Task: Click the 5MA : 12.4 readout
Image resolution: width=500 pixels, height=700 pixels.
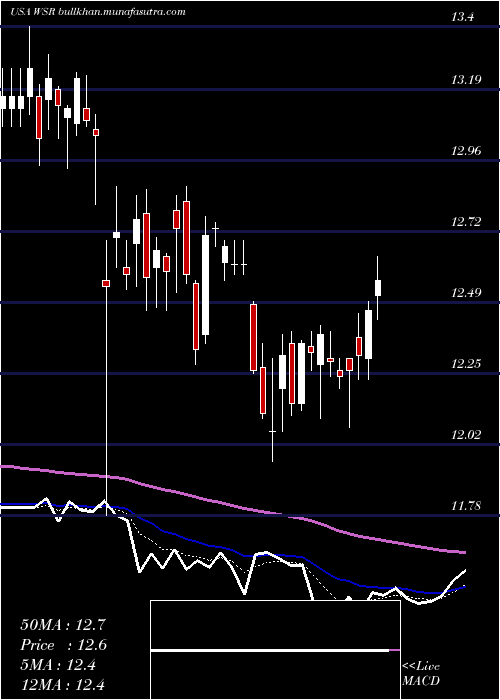Action: click(x=58, y=665)
